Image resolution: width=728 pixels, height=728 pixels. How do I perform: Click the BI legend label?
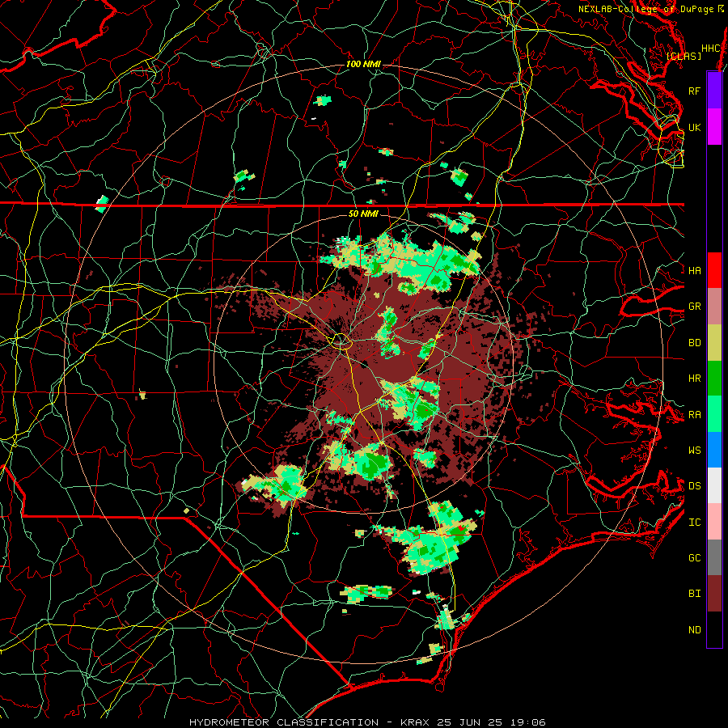coord(694,594)
